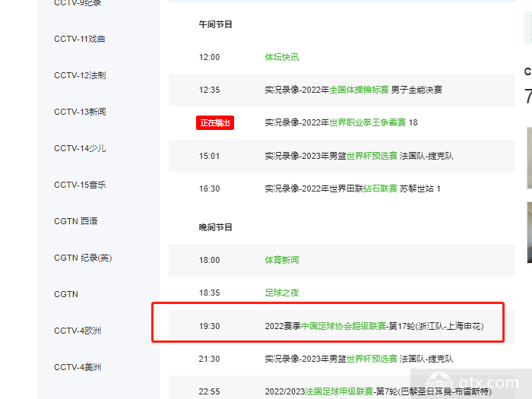
Task: Select CCTV-11戏曲 channel in the sidebar
Action: [79, 39]
